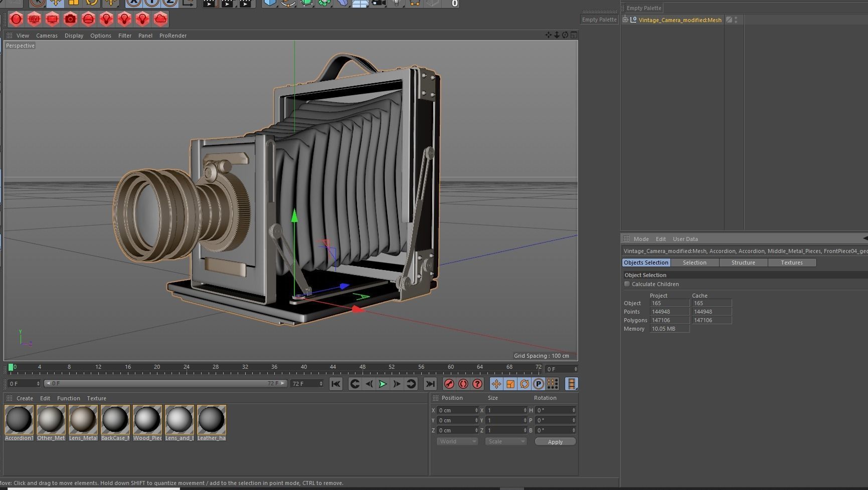The width and height of the screenshot is (868, 490).
Task: Click the timeline preview range slider
Action: (165, 384)
